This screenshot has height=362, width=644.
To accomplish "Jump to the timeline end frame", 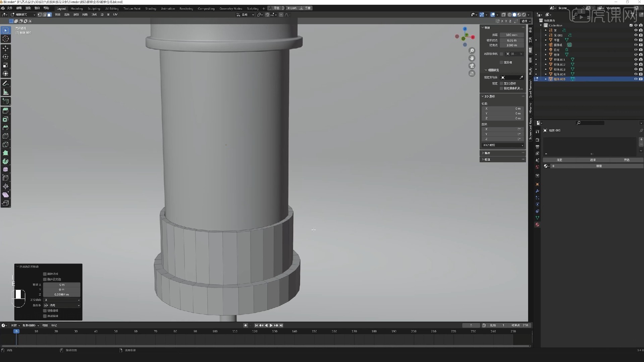I will [x=281, y=325].
